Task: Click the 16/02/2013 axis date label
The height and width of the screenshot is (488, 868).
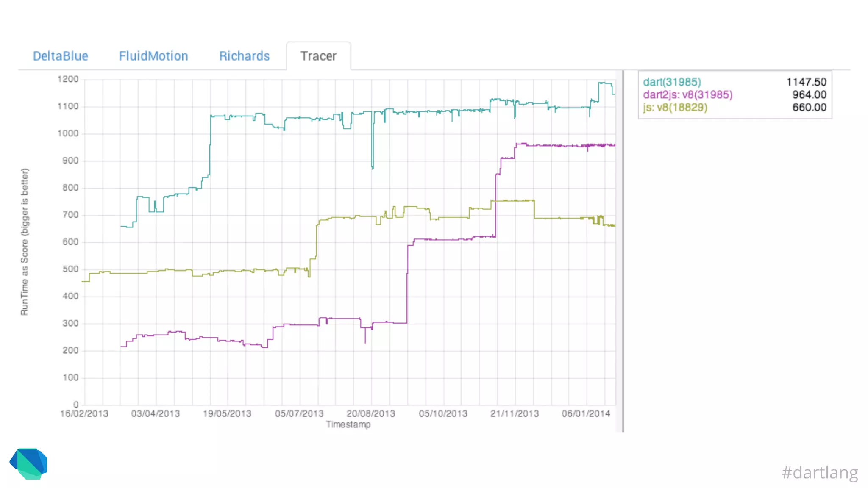Action: tap(84, 413)
